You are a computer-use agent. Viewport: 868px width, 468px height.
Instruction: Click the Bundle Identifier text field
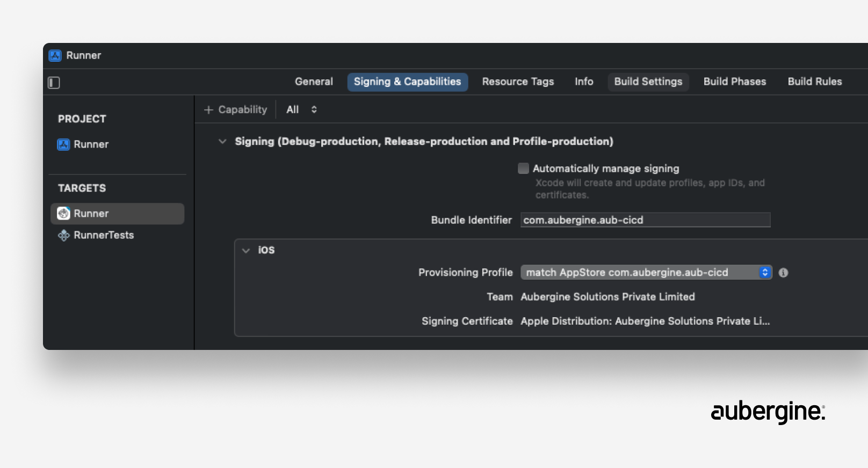click(x=645, y=220)
